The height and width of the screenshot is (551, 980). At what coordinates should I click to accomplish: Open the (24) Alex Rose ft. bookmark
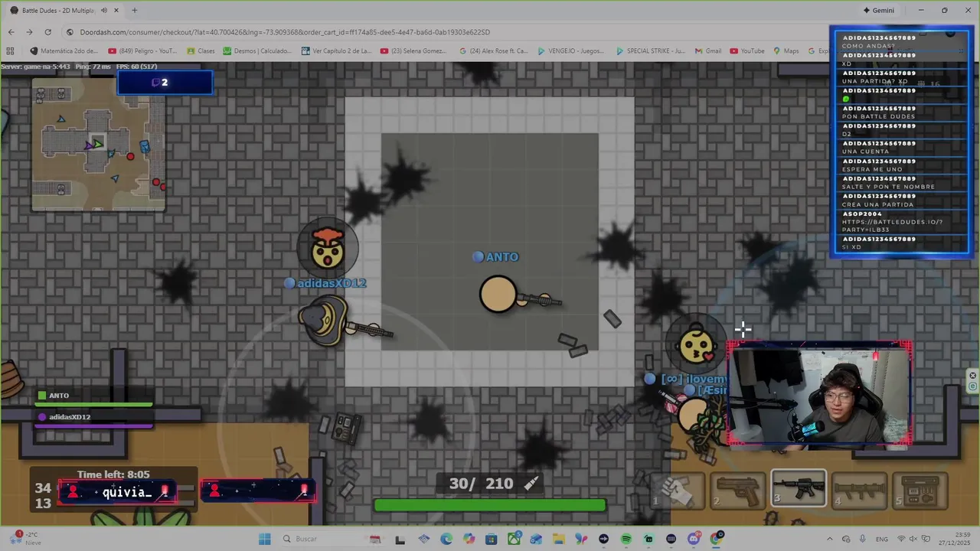click(494, 51)
